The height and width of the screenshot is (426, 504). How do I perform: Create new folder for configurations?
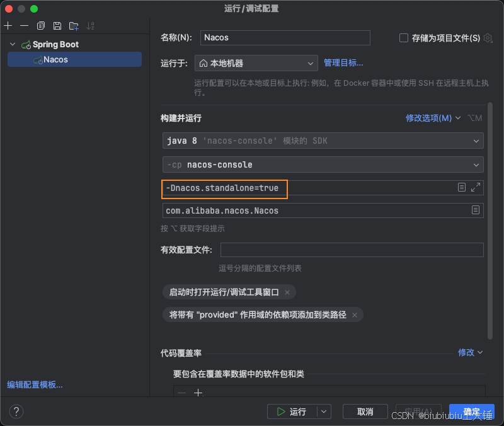(74, 26)
